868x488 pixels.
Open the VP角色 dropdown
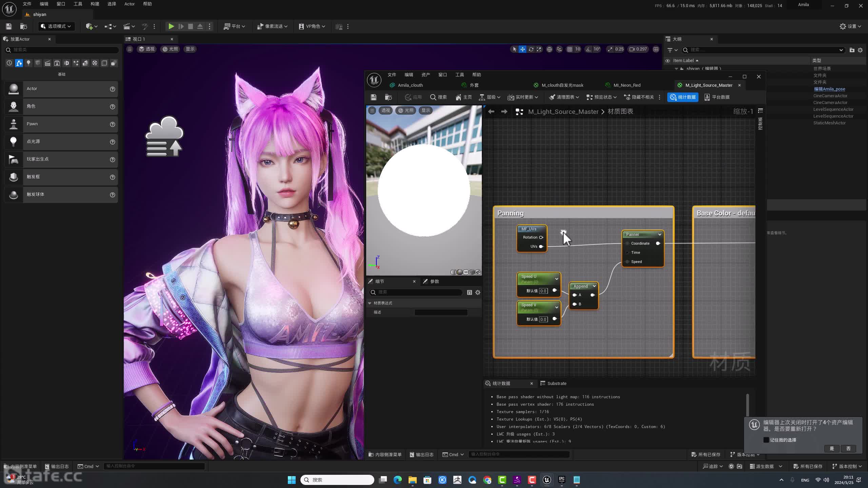[312, 26]
